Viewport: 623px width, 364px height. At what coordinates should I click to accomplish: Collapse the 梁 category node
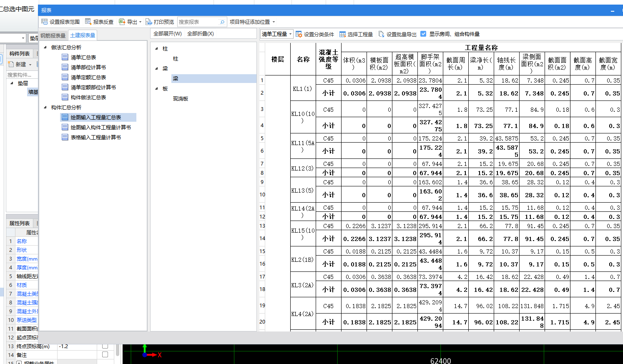[x=156, y=68]
